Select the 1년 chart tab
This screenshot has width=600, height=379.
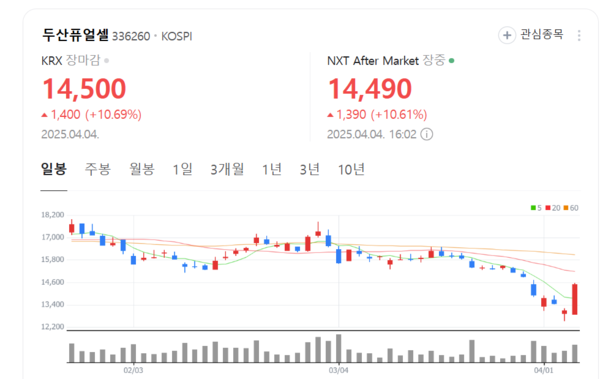tap(272, 169)
